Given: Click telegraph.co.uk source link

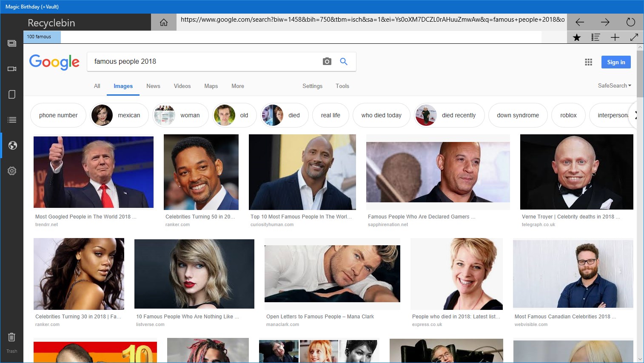Looking at the screenshot, I should 539,224.
